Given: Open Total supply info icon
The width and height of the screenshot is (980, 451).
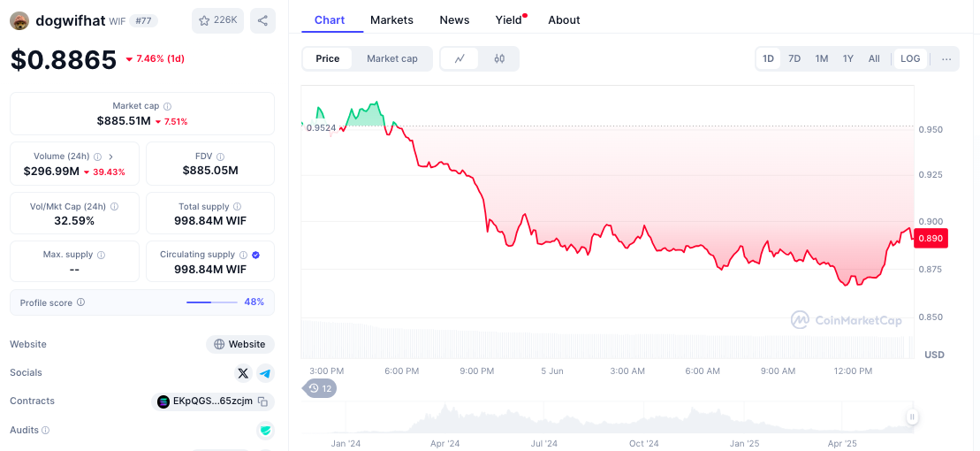Looking at the screenshot, I should [237, 206].
